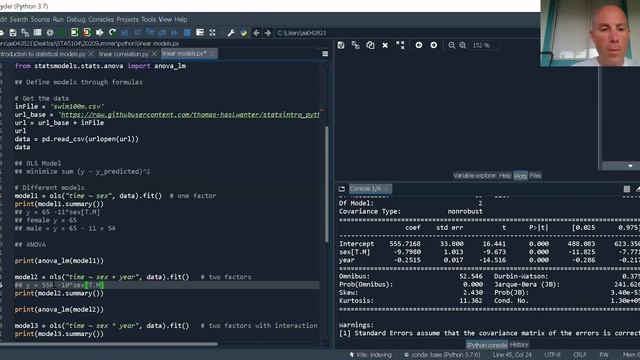
Task: Click the Debug file icon
Action: coord(125,33)
